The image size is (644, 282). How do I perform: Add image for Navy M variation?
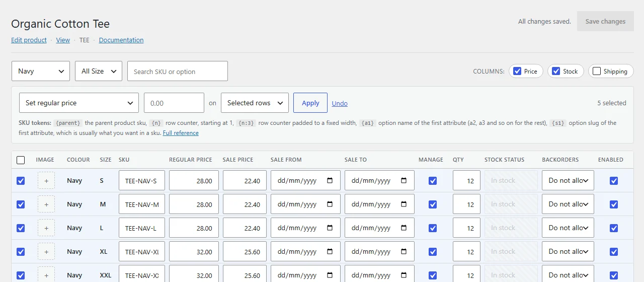pyautogui.click(x=46, y=204)
